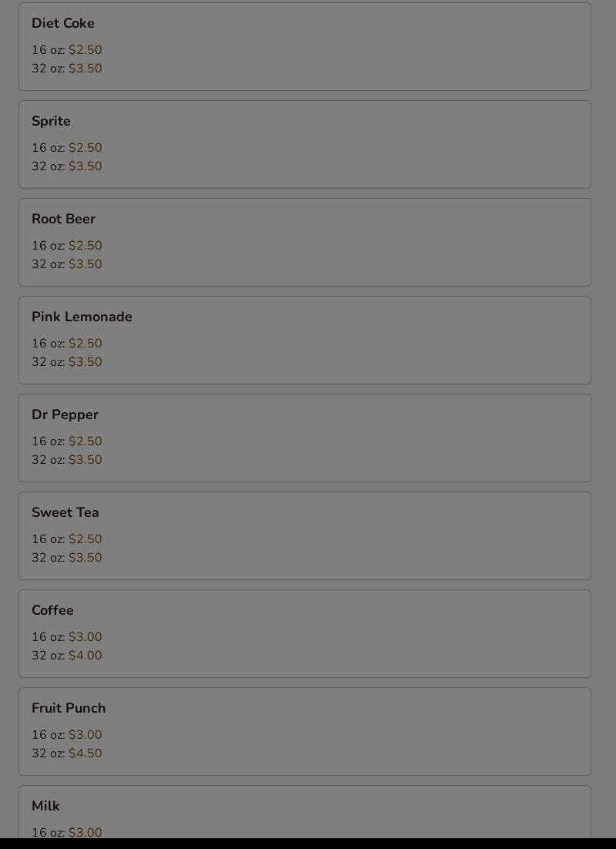Select the Coffee 16 oz $3.00 price

85,636
